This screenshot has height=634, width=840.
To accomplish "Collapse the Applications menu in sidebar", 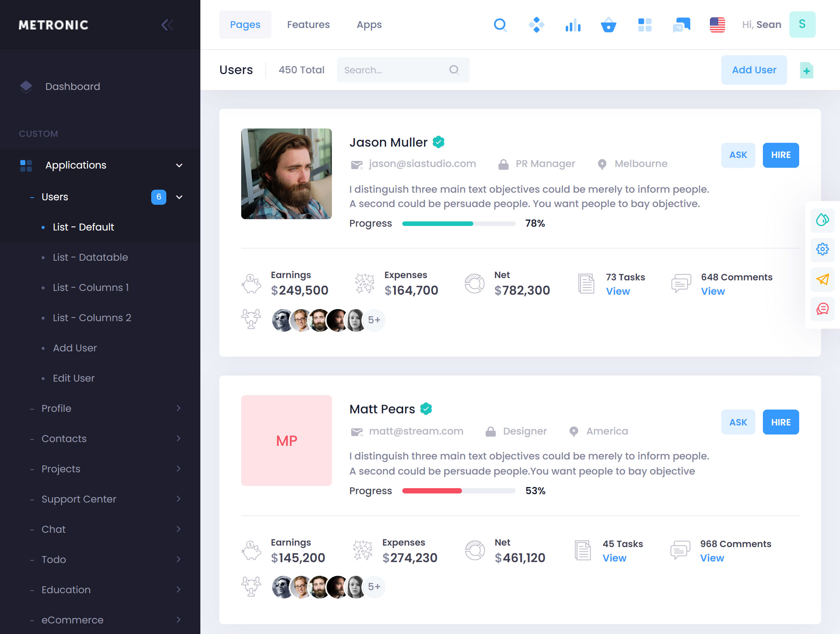I will [x=179, y=165].
